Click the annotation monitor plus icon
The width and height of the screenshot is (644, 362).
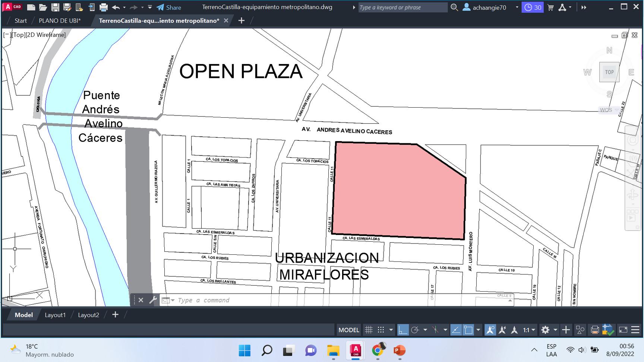click(566, 330)
